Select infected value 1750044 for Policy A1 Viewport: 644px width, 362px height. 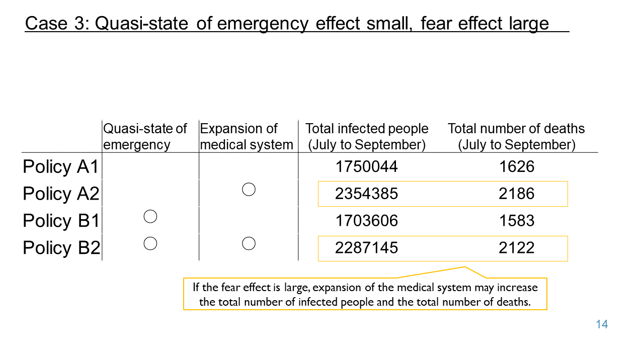tap(366, 167)
